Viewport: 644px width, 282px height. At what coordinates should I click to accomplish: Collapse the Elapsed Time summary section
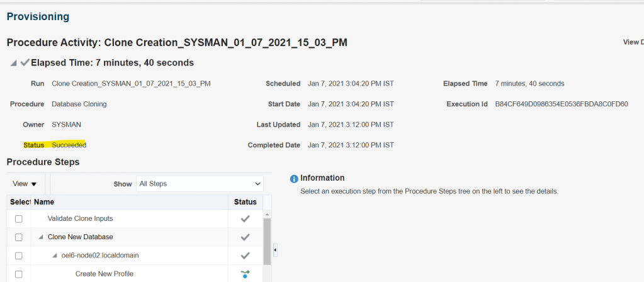[x=14, y=63]
